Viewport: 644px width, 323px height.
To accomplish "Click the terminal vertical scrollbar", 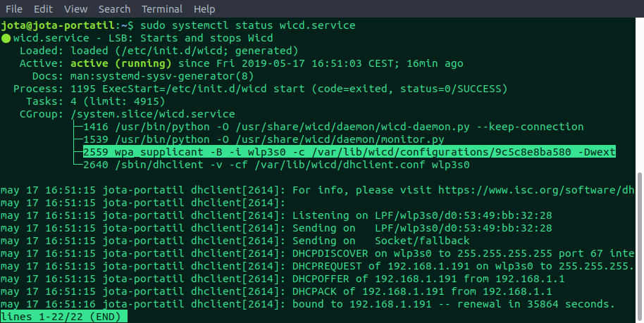I will (640, 246).
